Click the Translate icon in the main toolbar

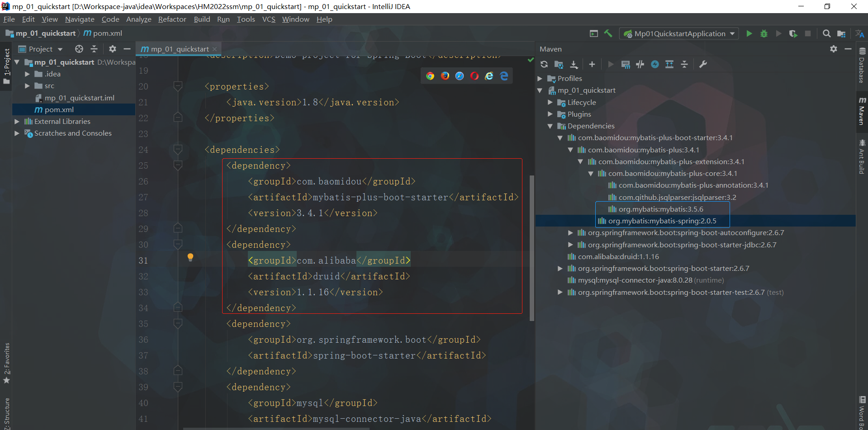pos(859,33)
